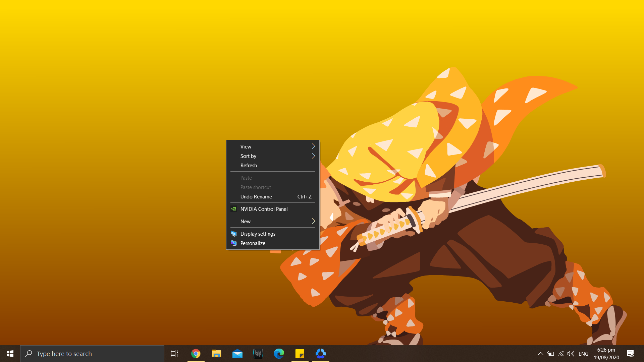The height and width of the screenshot is (362, 644).
Task: Click Paste shortcut option
Action: click(256, 187)
